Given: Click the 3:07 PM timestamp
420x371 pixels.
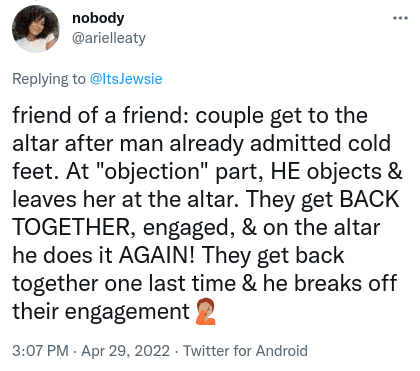Looking at the screenshot, I should [x=41, y=351].
